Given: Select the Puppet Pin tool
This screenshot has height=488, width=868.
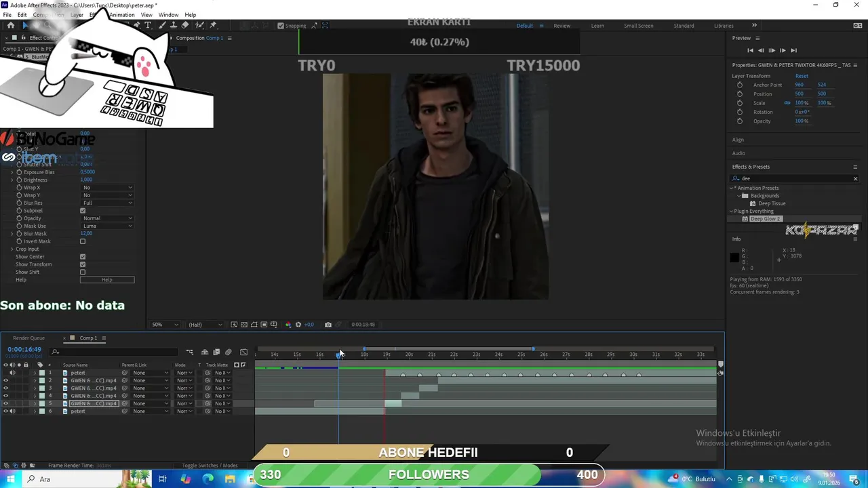Looking at the screenshot, I should pos(213,26).
